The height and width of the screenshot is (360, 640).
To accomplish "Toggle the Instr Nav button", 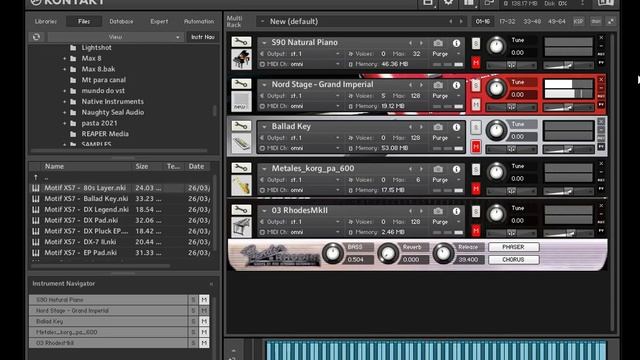I will click(203, 37).
